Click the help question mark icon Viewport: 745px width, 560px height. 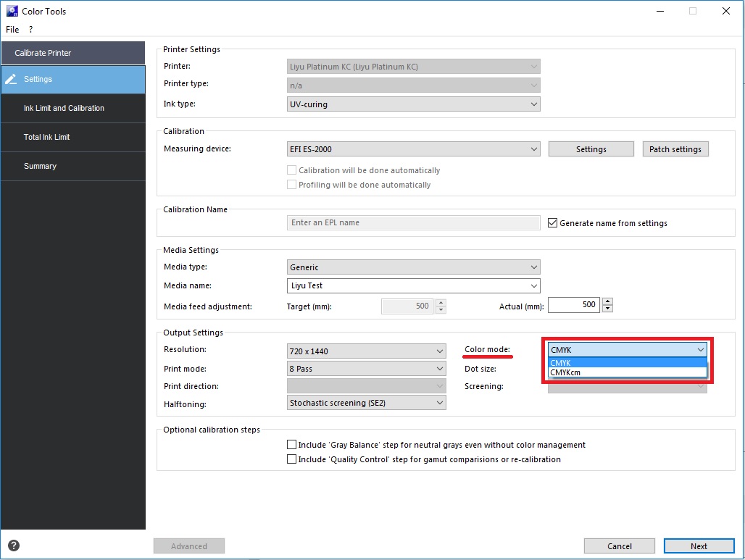(x=13, y=546)
